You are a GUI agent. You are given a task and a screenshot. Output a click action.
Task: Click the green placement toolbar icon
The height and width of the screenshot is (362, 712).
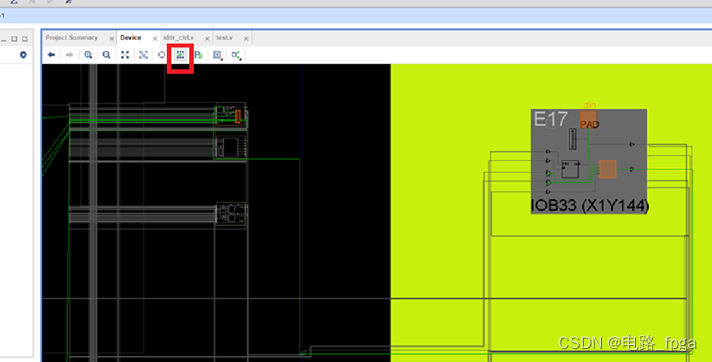[x=198, y=55]
